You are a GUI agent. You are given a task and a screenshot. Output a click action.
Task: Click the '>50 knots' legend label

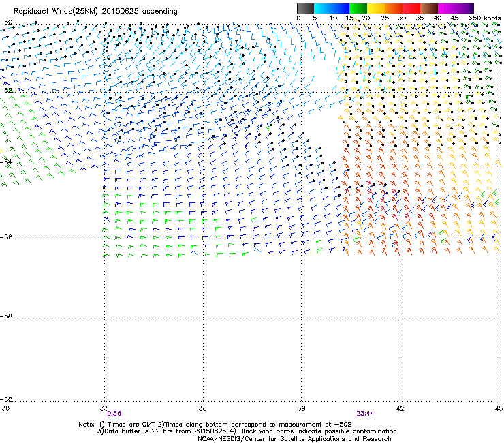click(484, 18)
